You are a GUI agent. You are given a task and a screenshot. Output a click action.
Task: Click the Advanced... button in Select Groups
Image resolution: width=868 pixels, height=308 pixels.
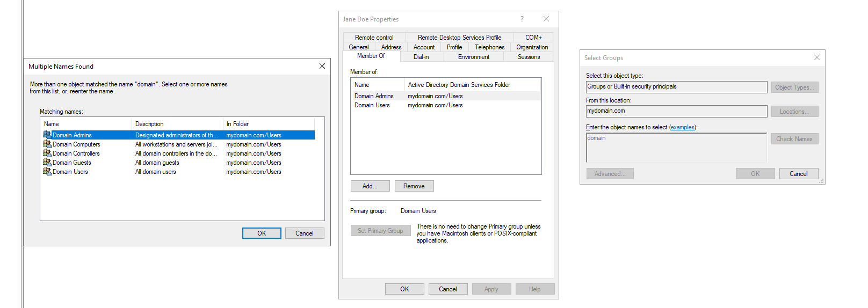click(x=610, y=174)
